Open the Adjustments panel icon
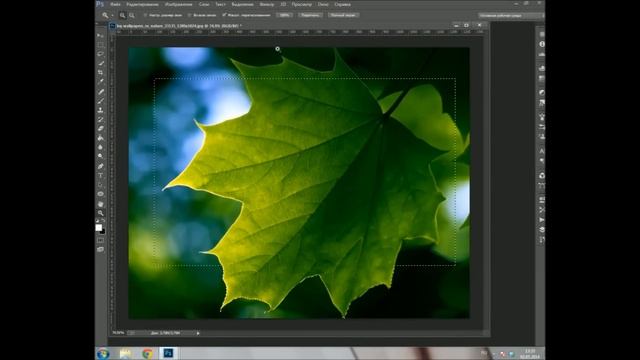The height and width of the screenshot is (360, 640). (542, 93)
